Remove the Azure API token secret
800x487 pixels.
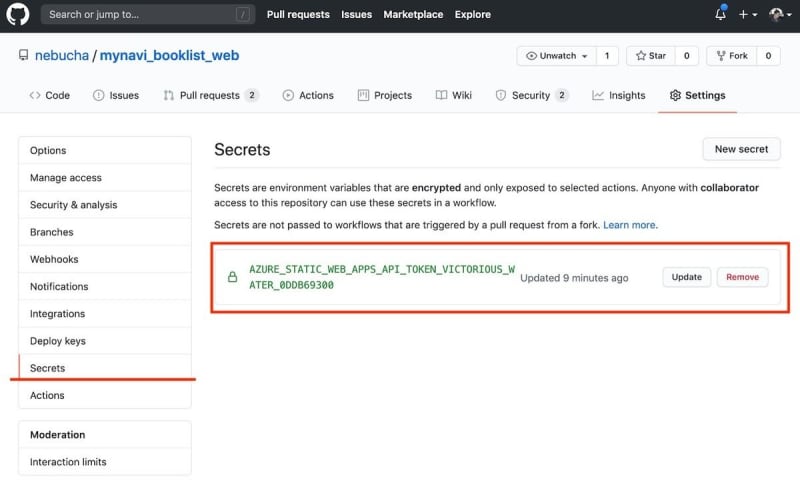pyautogui.click(x=742, y=277)
